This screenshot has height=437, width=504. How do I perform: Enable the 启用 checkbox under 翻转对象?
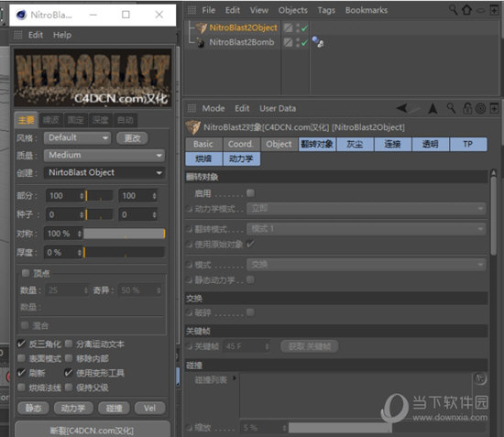250,193
